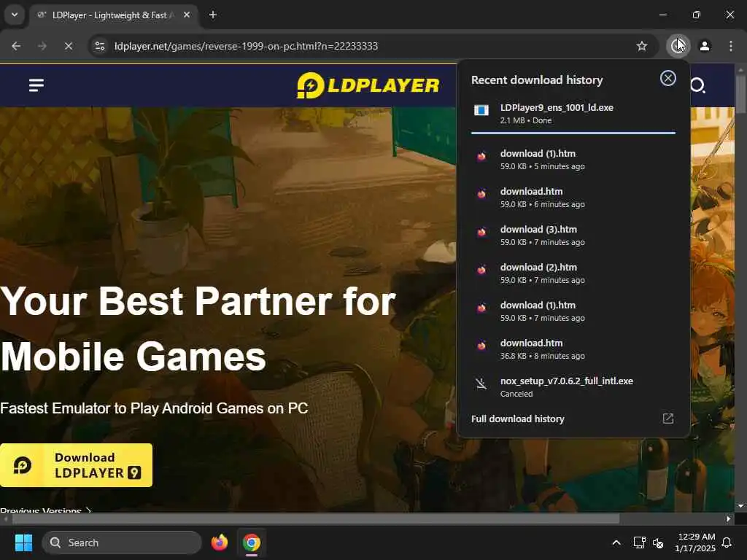Click the canceled download icon for nox_setup

pyautogui.click(x=481, y=384)
